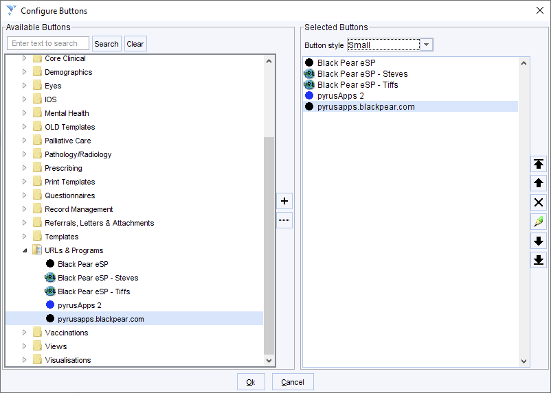
Task: Select IOS folder in tree
Action: [x=50, y=99]
